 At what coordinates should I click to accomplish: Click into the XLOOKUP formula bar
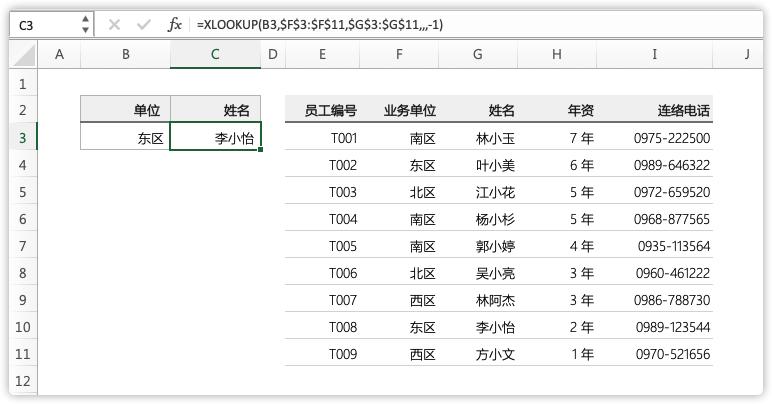[x=478, y=25]
